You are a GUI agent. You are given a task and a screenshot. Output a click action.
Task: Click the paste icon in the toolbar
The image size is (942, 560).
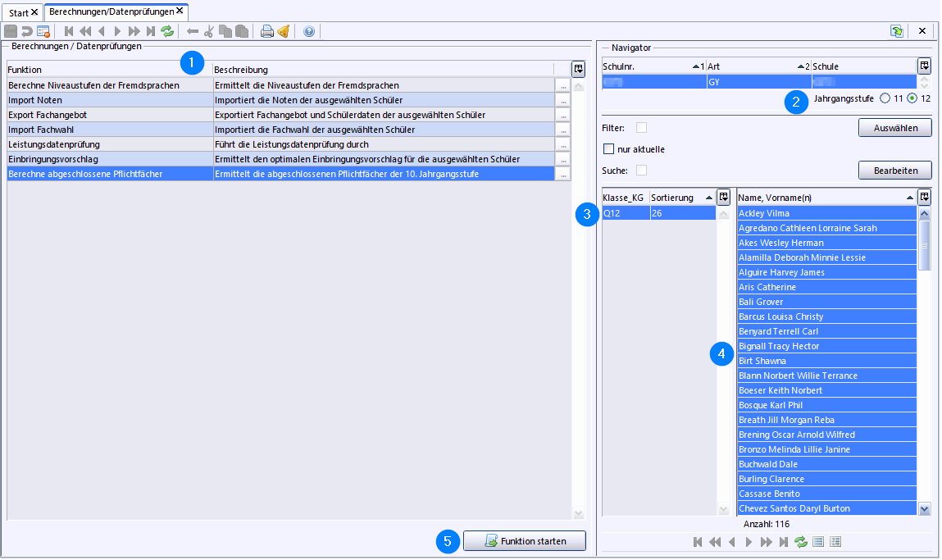242,31
